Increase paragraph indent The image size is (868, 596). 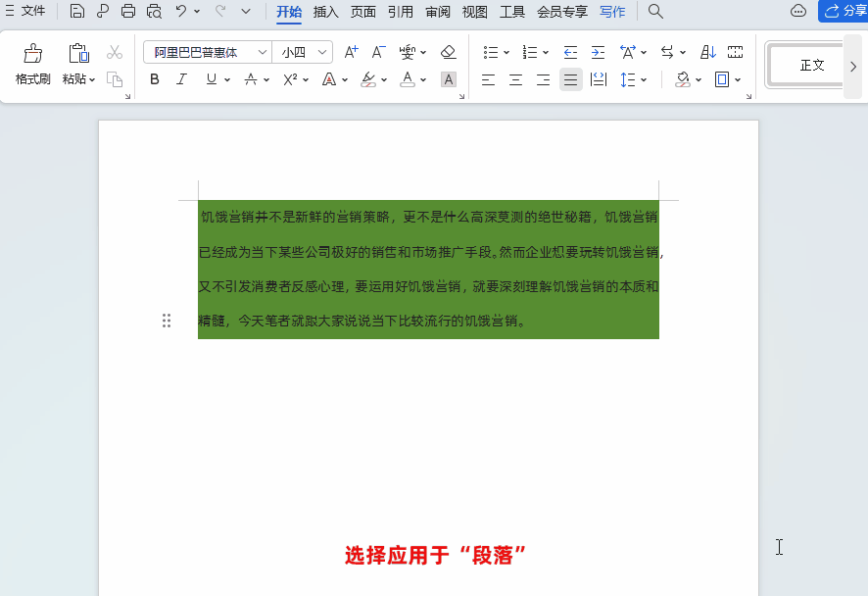click(x=598, y=52)
